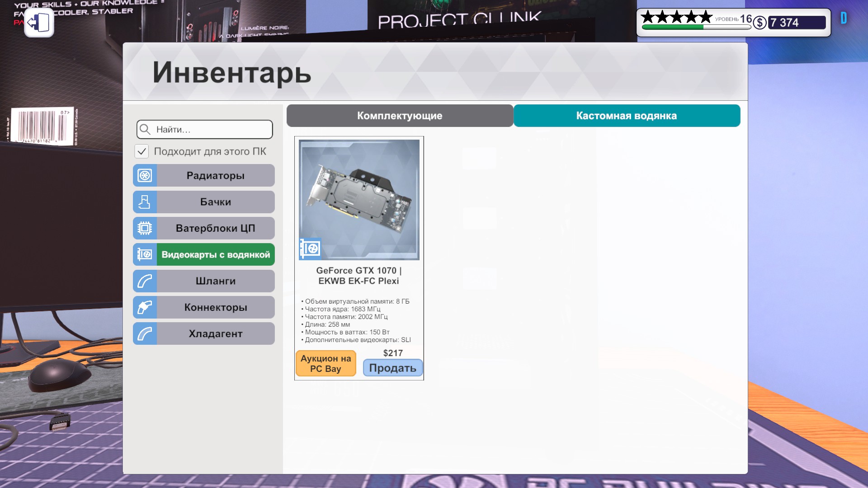
Task: Click the water-cooled GPU category icon
Action: click(x=145, y=254)
